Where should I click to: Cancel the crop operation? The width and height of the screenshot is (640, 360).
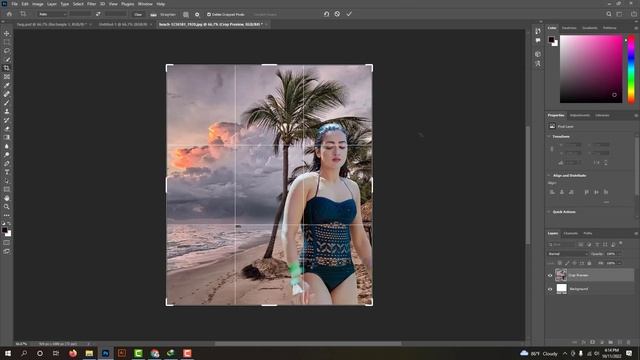pyautogui.click(x=337, y=14)
